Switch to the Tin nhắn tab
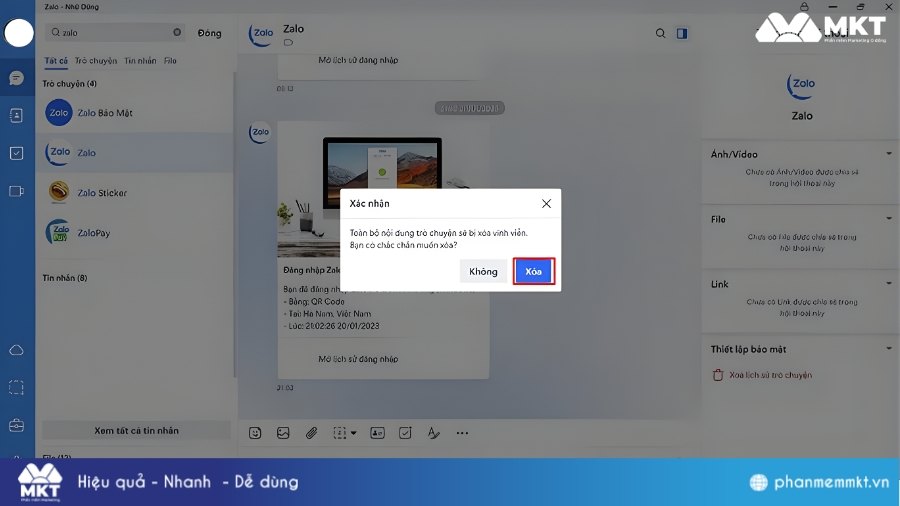 point(140,61)
